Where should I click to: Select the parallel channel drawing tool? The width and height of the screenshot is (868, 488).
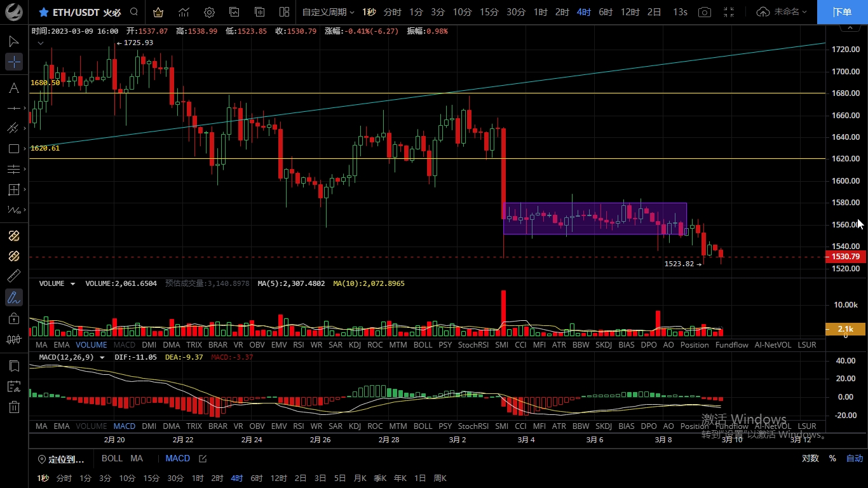coord(13,128)
